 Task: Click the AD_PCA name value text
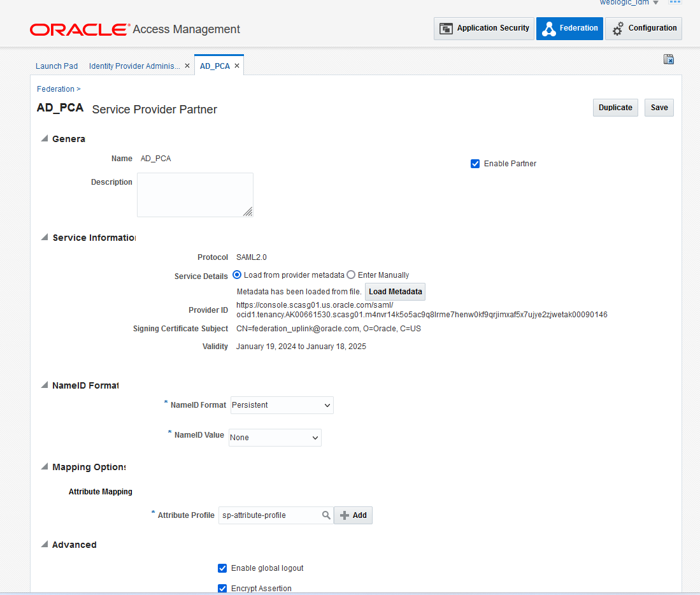[x=155, y=159]
